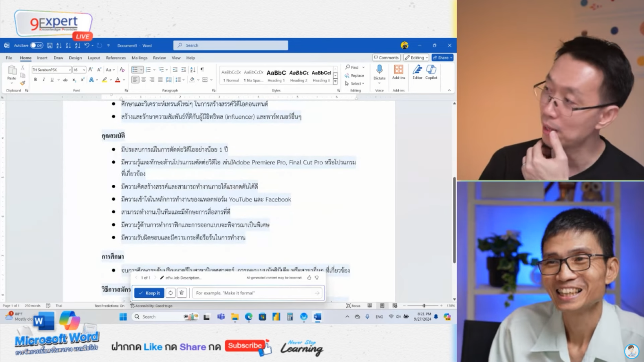Discard Copilot draft with trash icon
Viewport: 644px width, 362px height.
[x=182, y=293]
